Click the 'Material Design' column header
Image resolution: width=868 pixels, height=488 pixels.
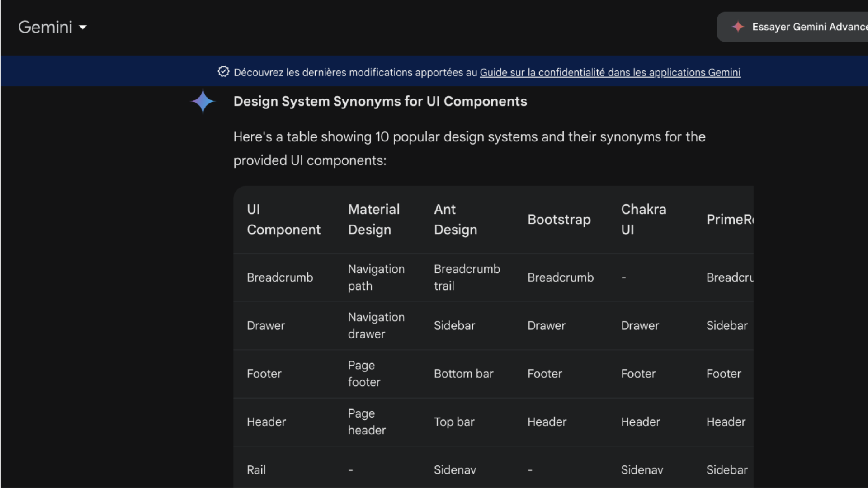[x=374, y=220]
